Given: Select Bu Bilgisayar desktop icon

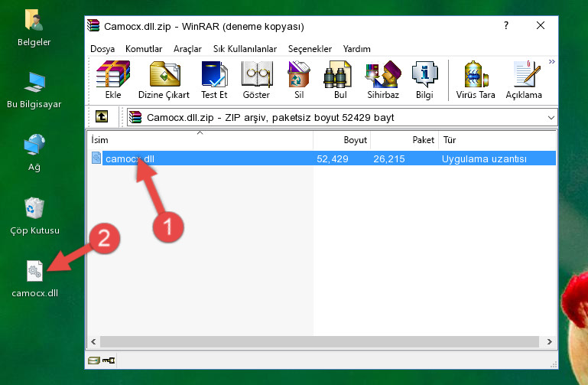Looking at the screenshot, I should [x=34, y=90].
